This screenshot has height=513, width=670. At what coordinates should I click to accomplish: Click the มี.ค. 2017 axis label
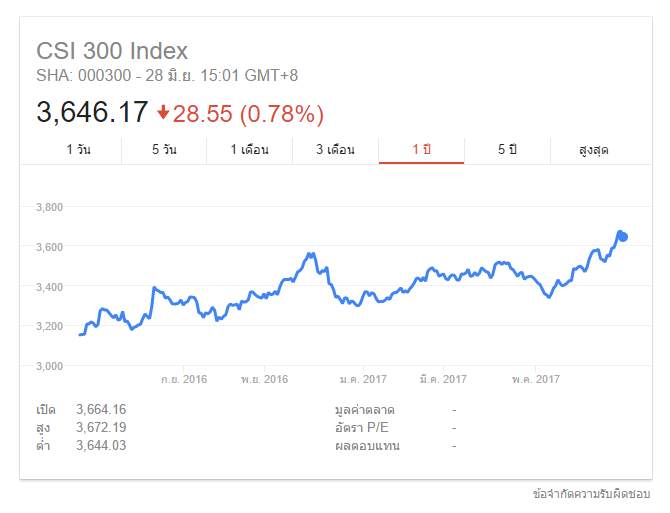click(443, 379)
